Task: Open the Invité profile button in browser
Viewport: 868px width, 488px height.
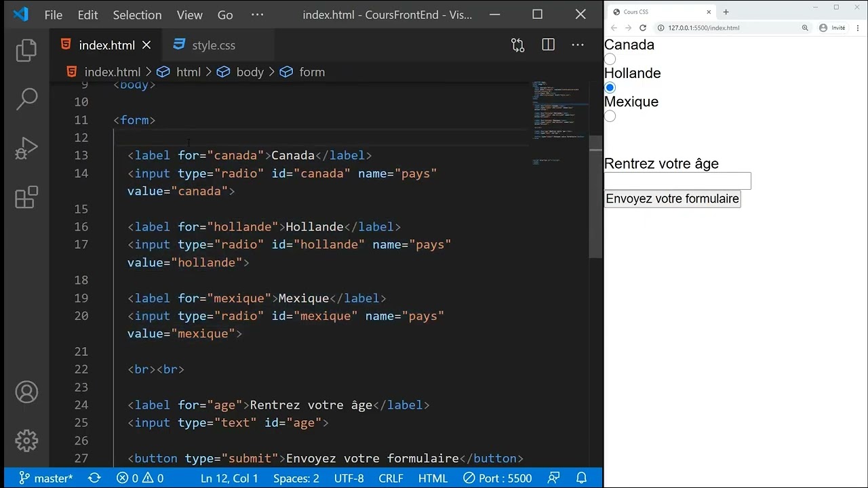Action: [832, 28]
